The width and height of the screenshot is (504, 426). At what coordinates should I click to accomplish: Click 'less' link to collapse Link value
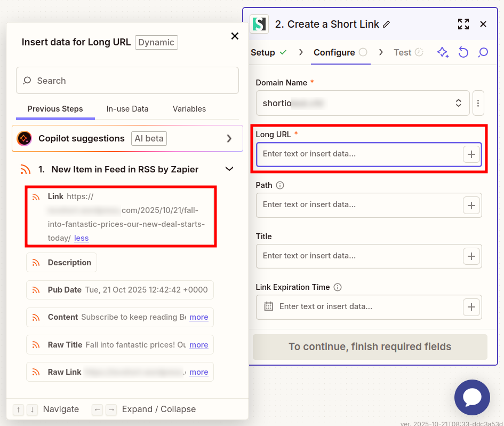(x=82, y=238)
